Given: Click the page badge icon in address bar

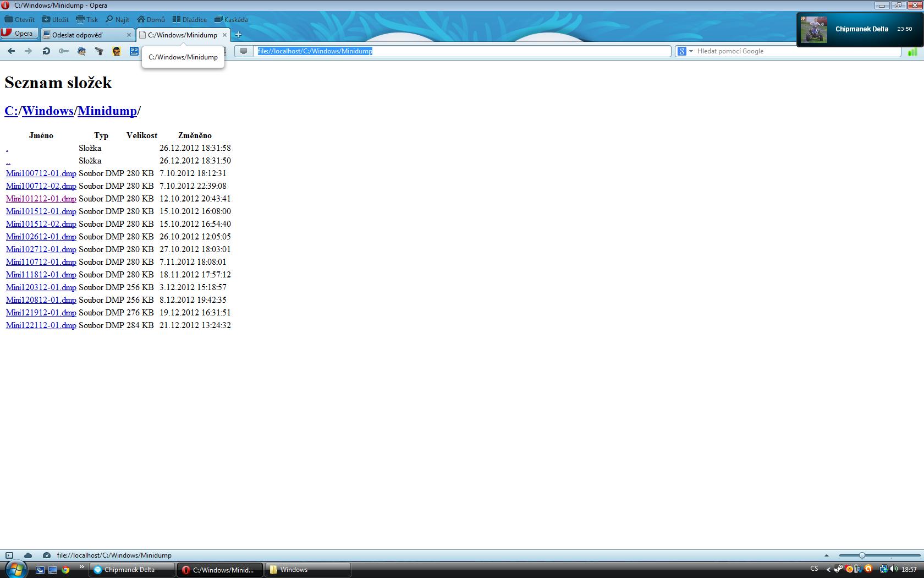Looking at the screenshot, I should click(244, 51).
